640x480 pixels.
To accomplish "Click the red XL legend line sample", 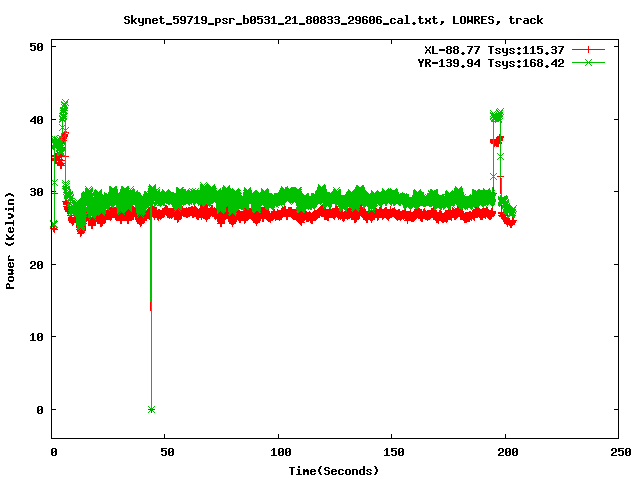I will click(588, 50).
